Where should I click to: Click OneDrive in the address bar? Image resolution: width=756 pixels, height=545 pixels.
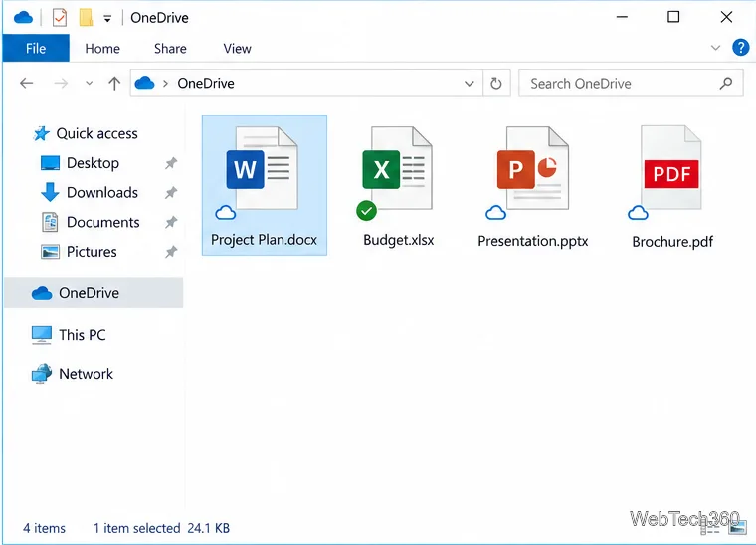tap(206, 83)
